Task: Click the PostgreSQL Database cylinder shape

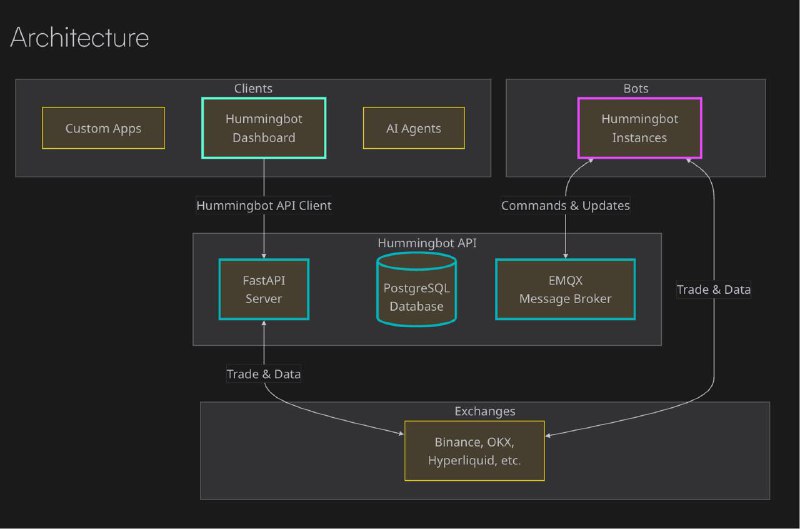Action: pyautogui.click(x=416, y=289)
